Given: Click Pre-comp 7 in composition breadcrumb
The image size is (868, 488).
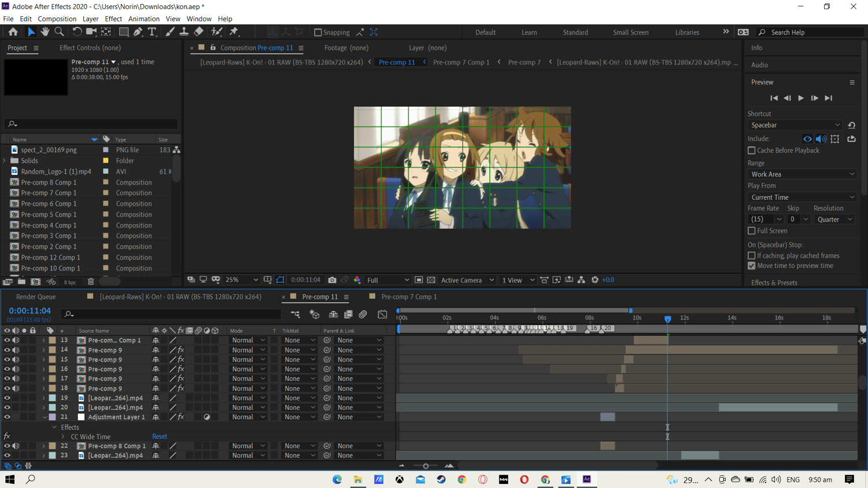Looking at the screenshot, I should click(x=524, y=63).
